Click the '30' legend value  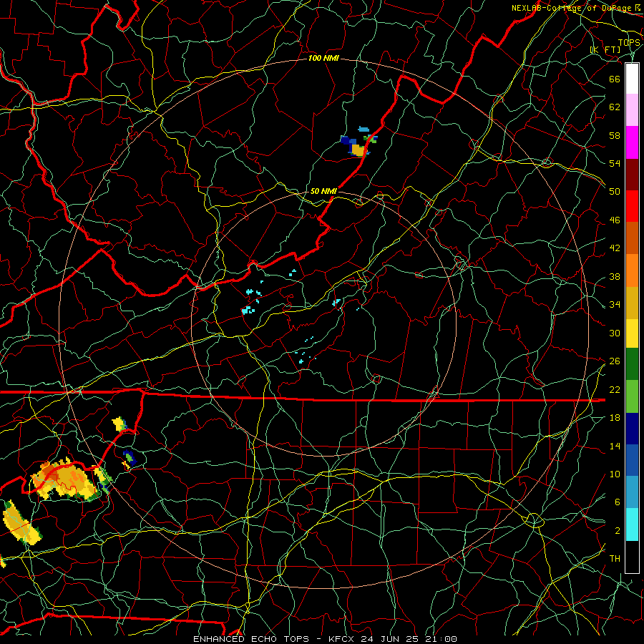(615, 333)
